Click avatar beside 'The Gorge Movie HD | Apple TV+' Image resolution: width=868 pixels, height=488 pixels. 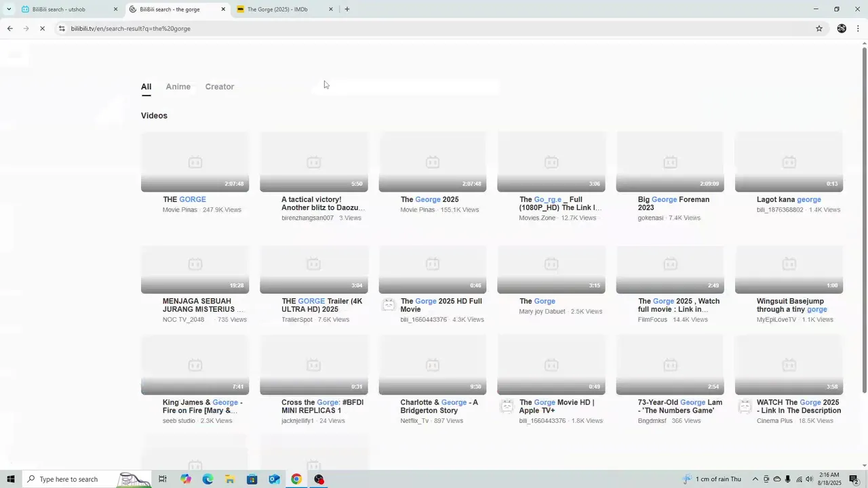(x=507, y=407)
